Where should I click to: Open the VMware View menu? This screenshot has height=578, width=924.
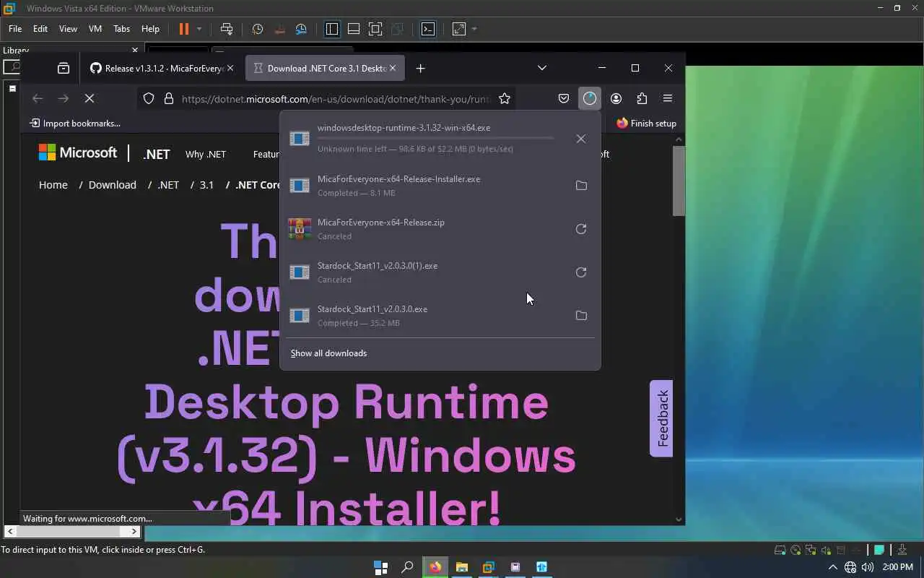click(68, 29)
